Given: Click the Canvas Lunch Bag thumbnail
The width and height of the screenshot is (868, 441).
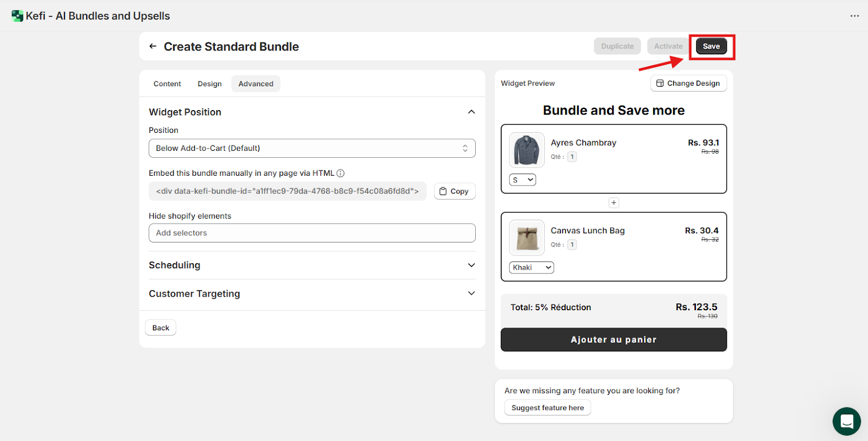Looking at the screenshot, I should pyautogui.click(x=526, y=238).
